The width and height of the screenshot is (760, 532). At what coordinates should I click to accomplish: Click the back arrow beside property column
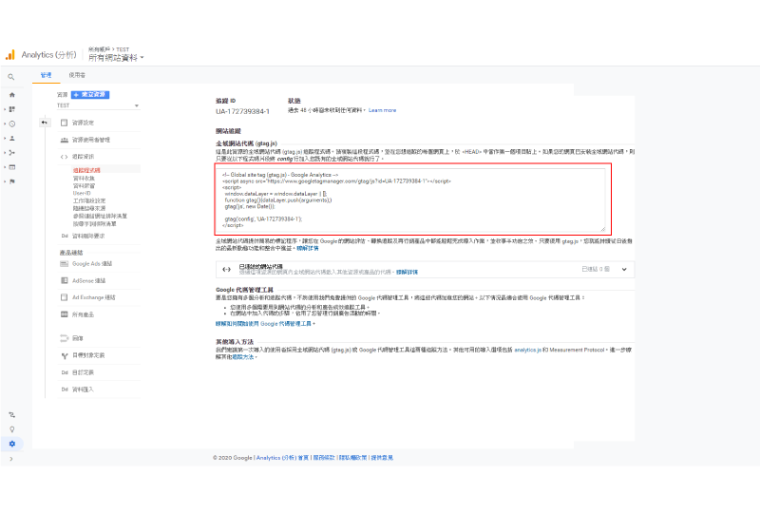(x=44, y=123)
